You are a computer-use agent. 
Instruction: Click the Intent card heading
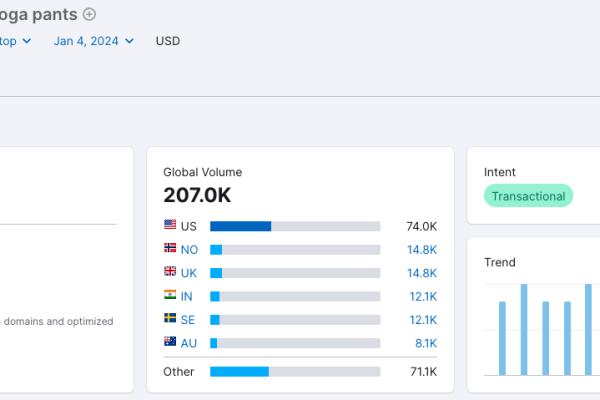[x=500, y=172]
